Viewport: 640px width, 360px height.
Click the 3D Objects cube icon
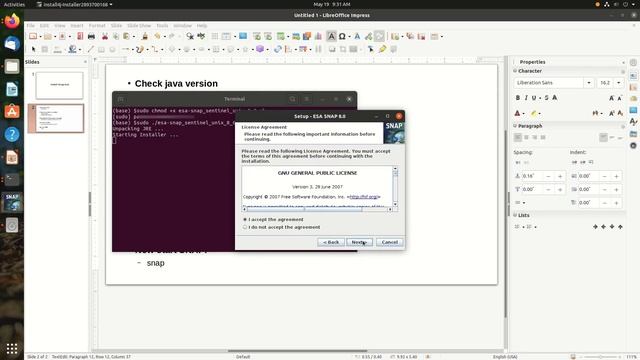click(260, 49)
